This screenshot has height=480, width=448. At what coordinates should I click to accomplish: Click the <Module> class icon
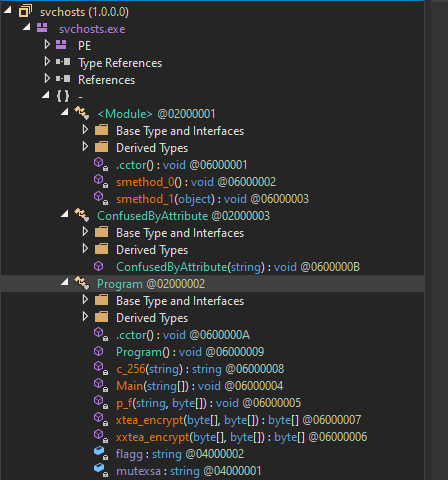(82, 113)
